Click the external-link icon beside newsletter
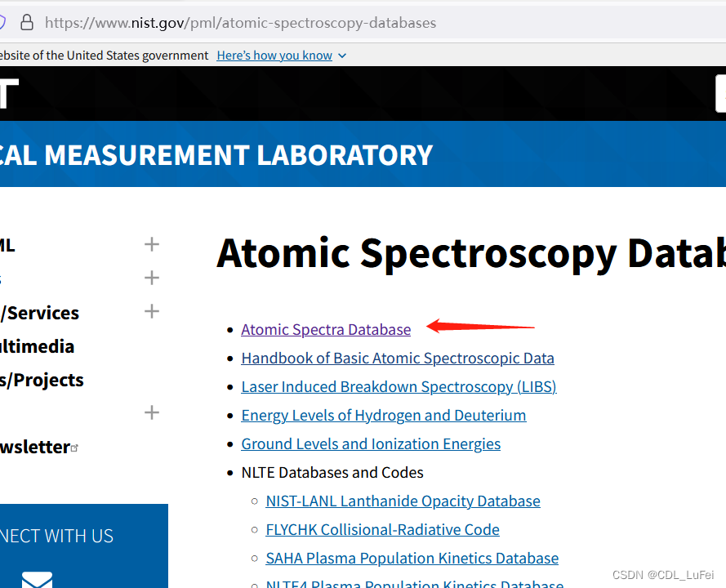Viewport: 726px width, 588px height. click(x=74, y=448)
